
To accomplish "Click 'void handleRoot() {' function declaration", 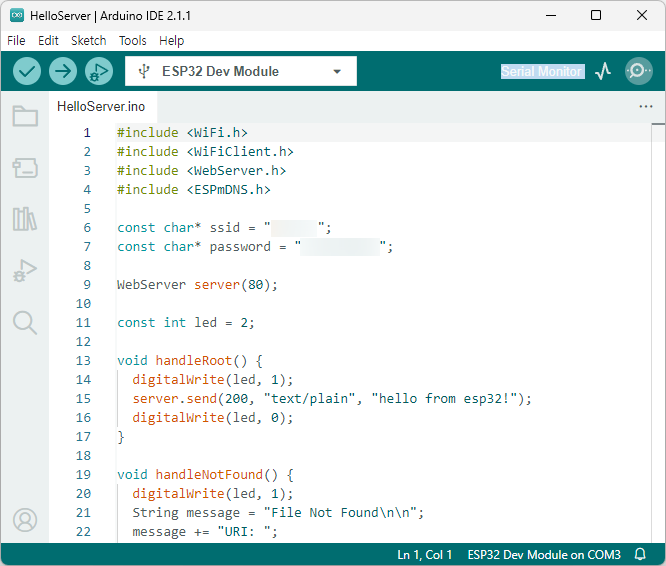I will coord(190,360).
